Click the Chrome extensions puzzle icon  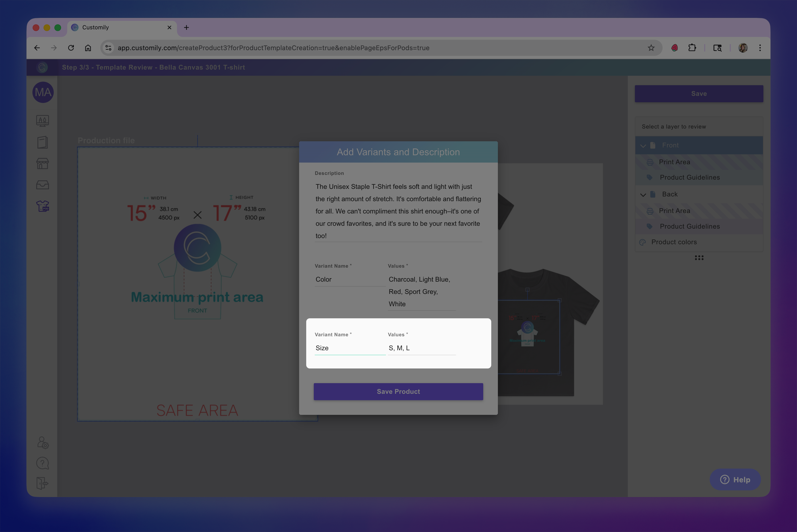(x=692, y=48)
